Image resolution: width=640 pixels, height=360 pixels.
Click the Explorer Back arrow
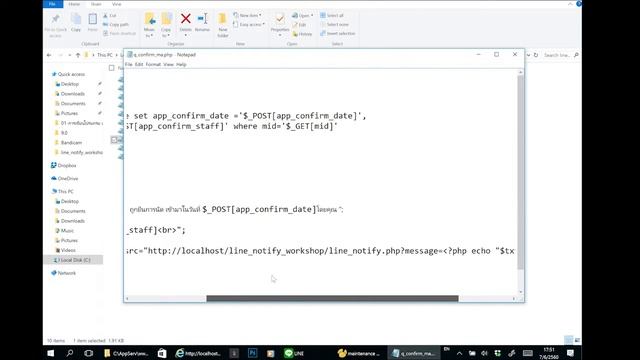(49, 55)
